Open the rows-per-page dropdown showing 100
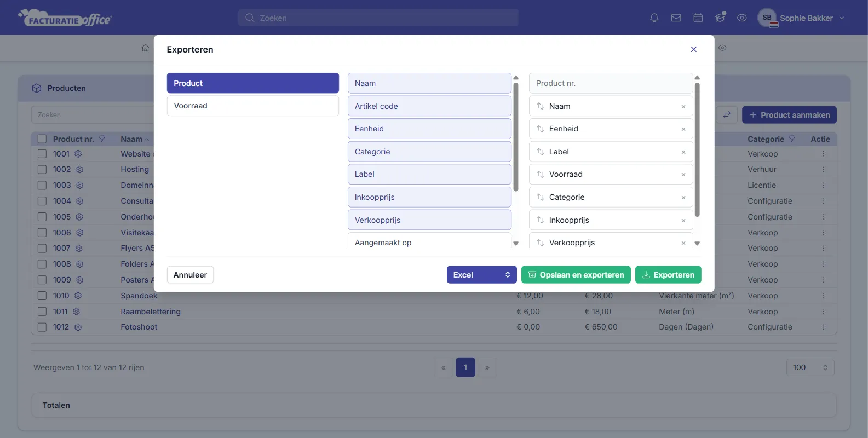 [x=810, y=367]
